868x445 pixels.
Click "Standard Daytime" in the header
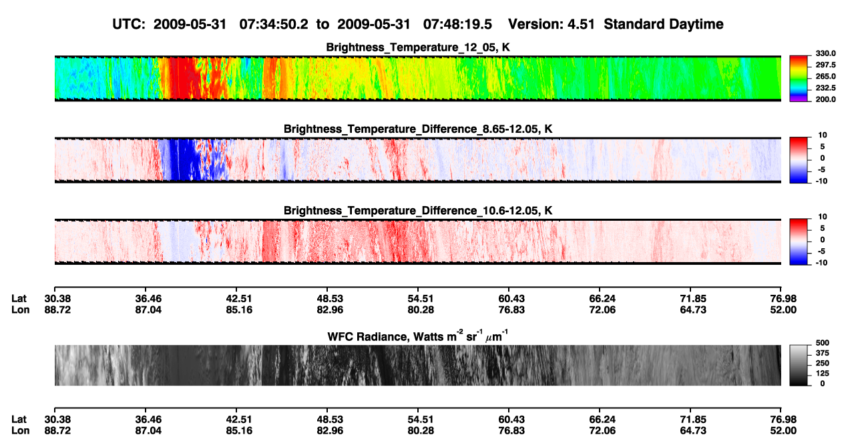664,24
